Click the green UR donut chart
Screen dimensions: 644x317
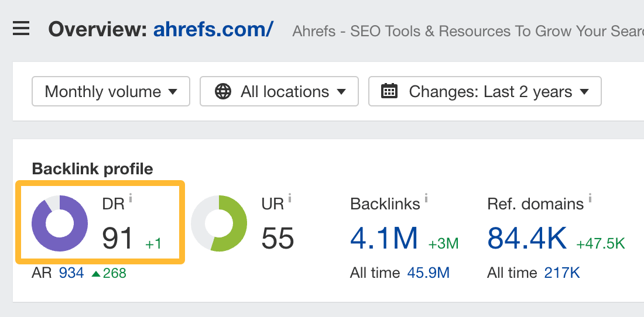219,223
